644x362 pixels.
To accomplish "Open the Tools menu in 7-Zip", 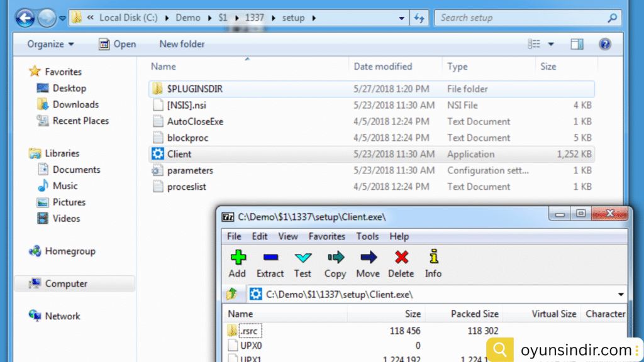I will point(367,236).
